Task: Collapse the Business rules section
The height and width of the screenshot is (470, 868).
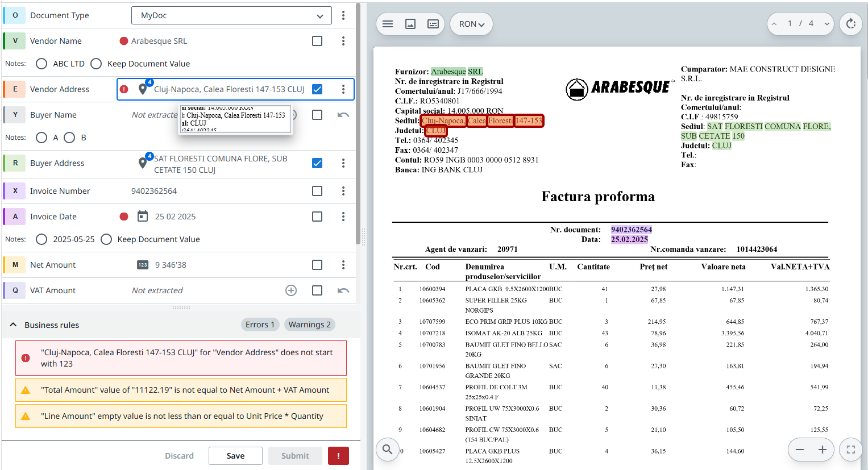Action: (x=13, y=325)
